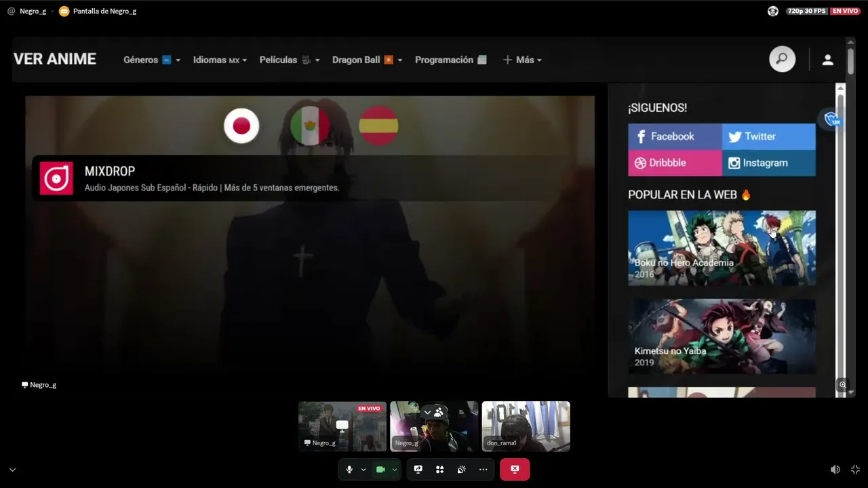Open the volume speaker control
The width and height of the screenshot is (868, 488).
coord(835,469)
